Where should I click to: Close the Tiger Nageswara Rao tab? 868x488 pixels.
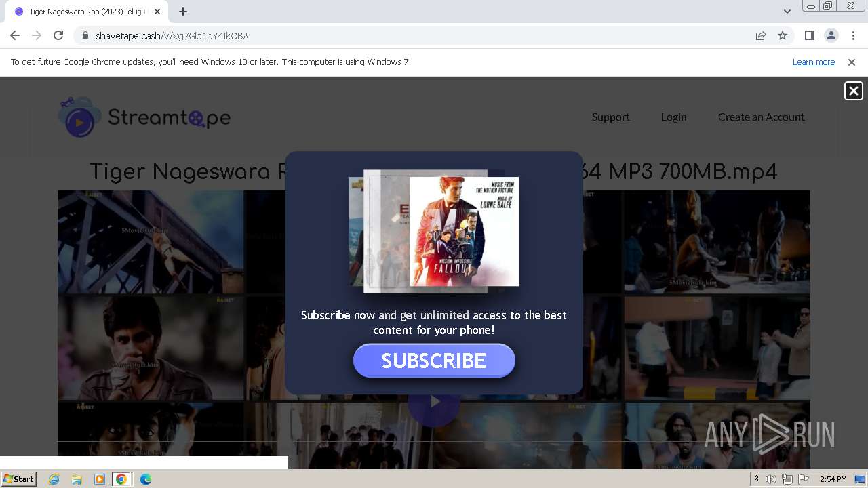pyautogui.click(x=157, y=12)
